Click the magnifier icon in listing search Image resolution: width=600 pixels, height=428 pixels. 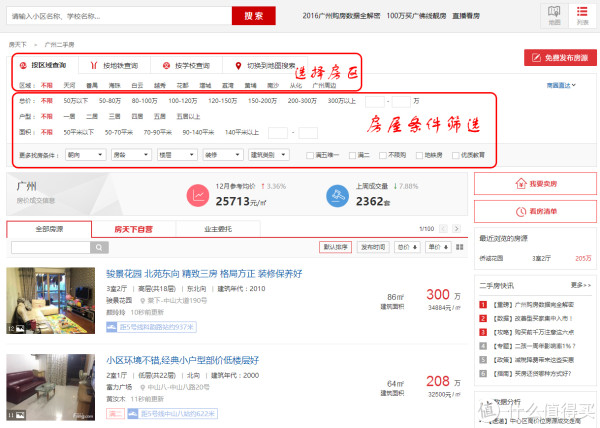99,247
